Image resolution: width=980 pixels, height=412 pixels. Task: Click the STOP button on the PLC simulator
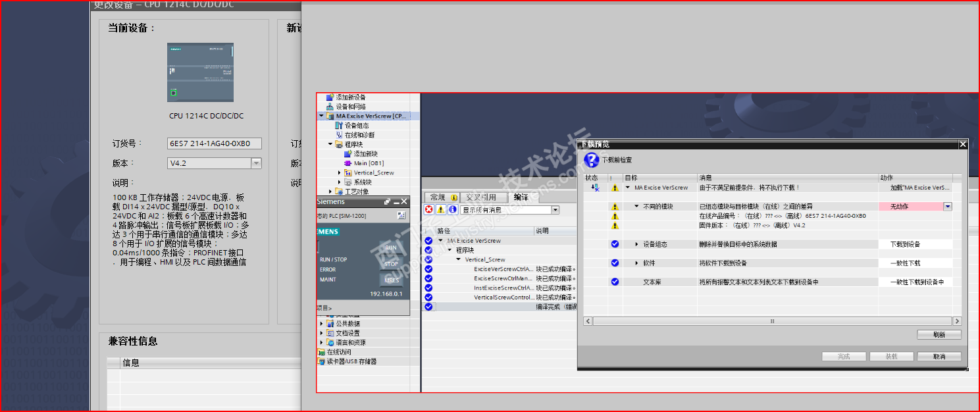coord(391,264)
